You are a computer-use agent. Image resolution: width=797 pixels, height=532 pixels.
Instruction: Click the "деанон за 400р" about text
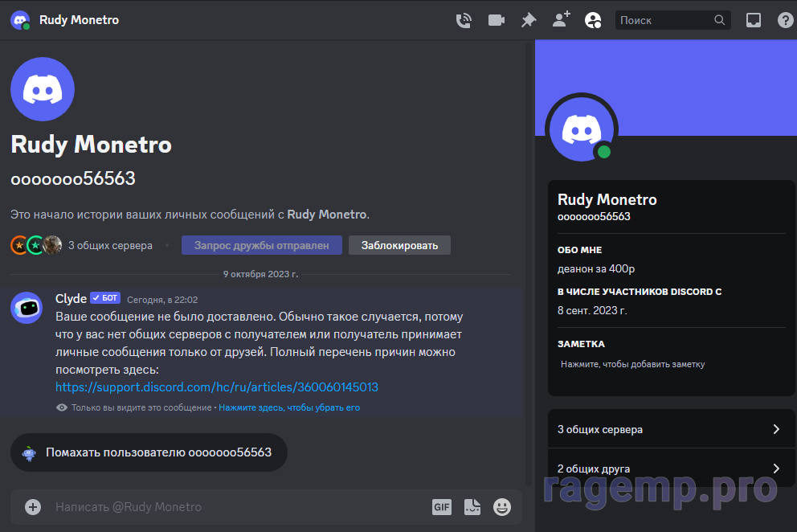pyautogui.click(x=595, y=268)
